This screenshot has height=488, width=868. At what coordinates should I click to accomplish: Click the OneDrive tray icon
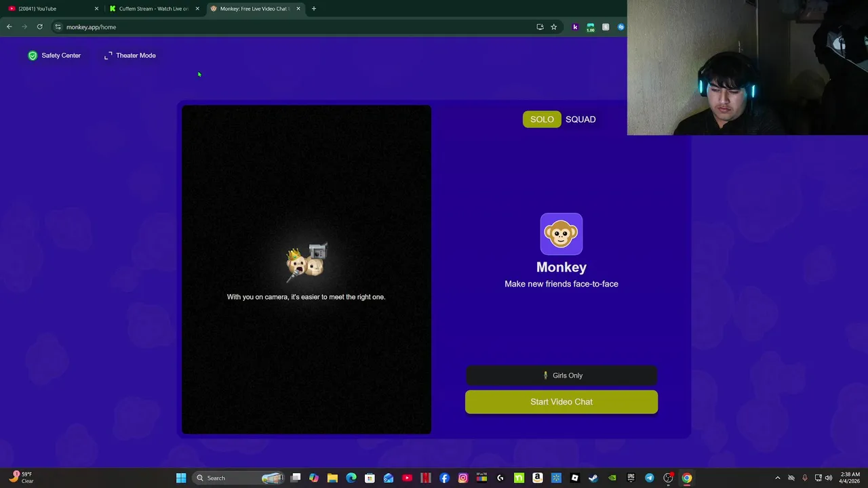tap(791, 478)
